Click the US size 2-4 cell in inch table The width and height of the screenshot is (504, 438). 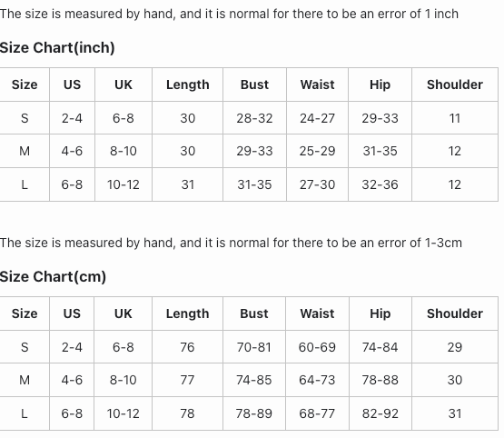click(72, 118)
